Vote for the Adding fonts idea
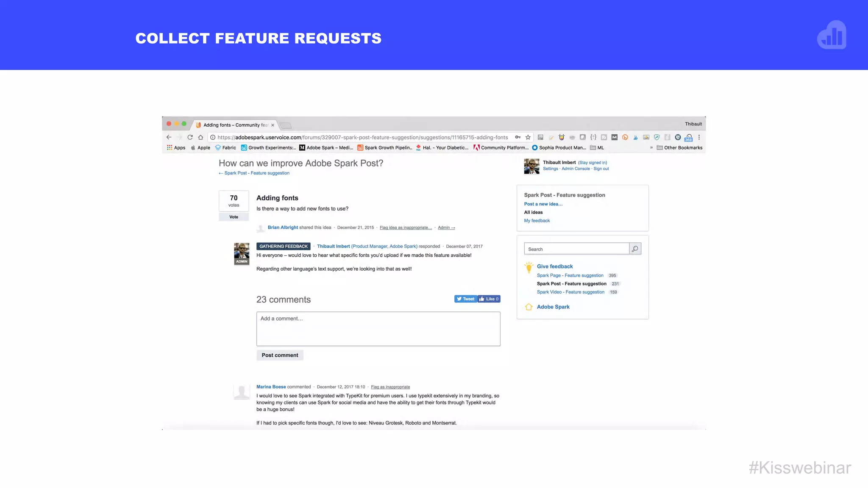Screen dimensions: 868x488 pyautogui.click(x=234, y=217)
